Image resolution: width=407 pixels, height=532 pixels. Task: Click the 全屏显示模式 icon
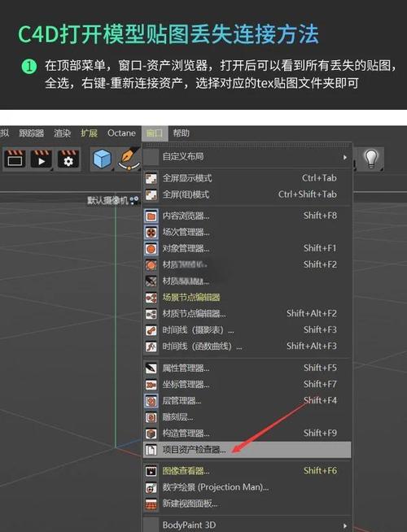(x=151, y=178)
